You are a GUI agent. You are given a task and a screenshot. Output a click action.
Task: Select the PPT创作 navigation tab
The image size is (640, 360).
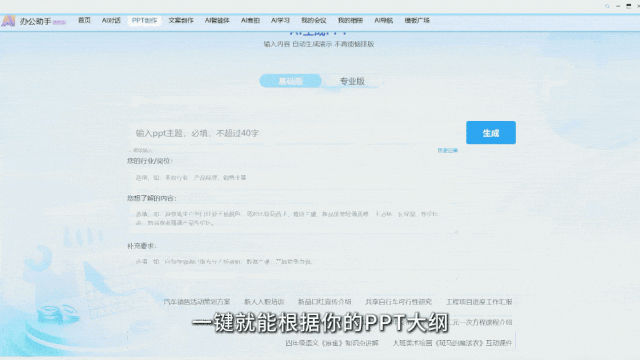click(144, 20)
